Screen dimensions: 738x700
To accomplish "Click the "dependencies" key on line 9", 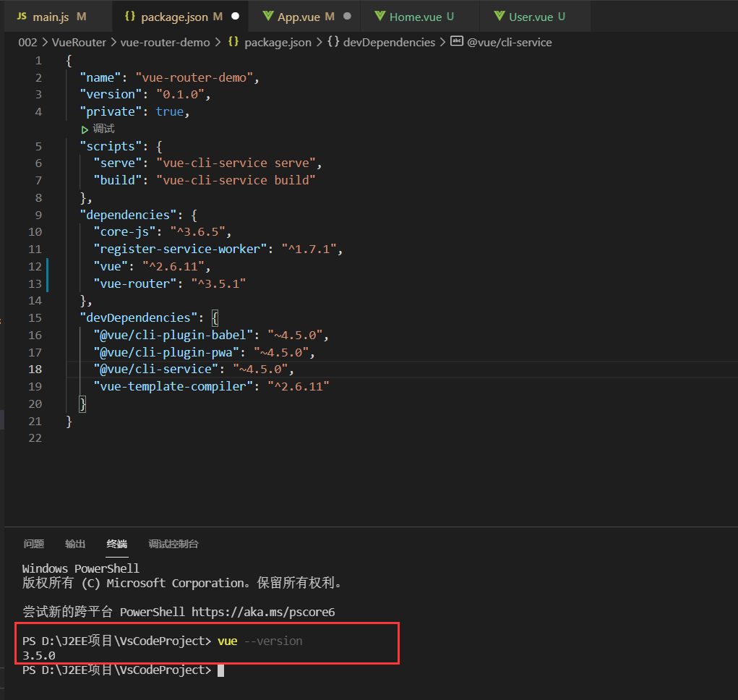I will coord(128,215).
